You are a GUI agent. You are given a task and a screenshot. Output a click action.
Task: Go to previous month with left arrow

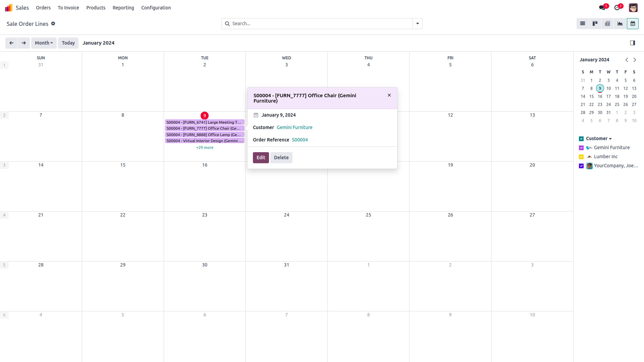point(11,43)
